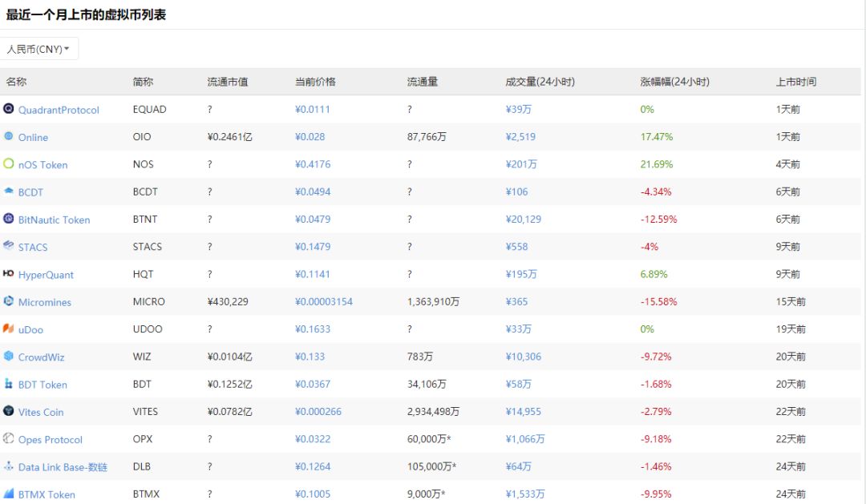Viewport: 866px width, 504px height.
Task: Open the BCDT coin link
Action: [30, 192]
